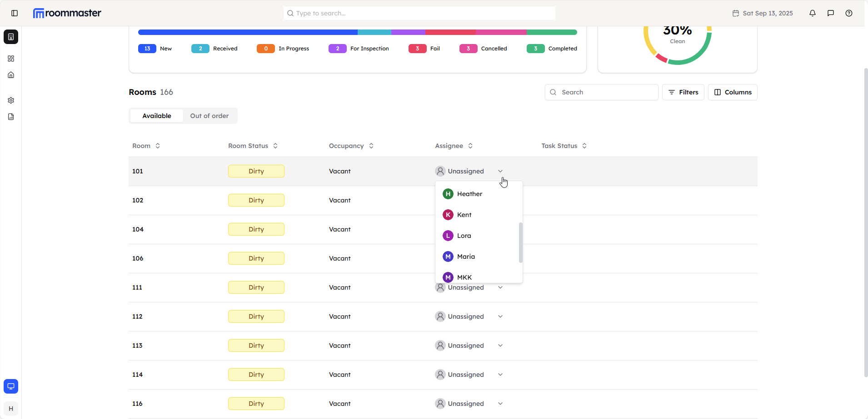
Task: Click the monitor icon at sidebar bottom
Action: click(x=11, y=386)
